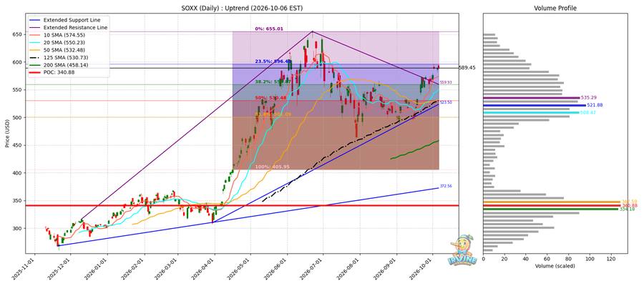The image size is (644, 286).
Task: Click the 2025-11-01 date tick
Action: pos(24,268)
